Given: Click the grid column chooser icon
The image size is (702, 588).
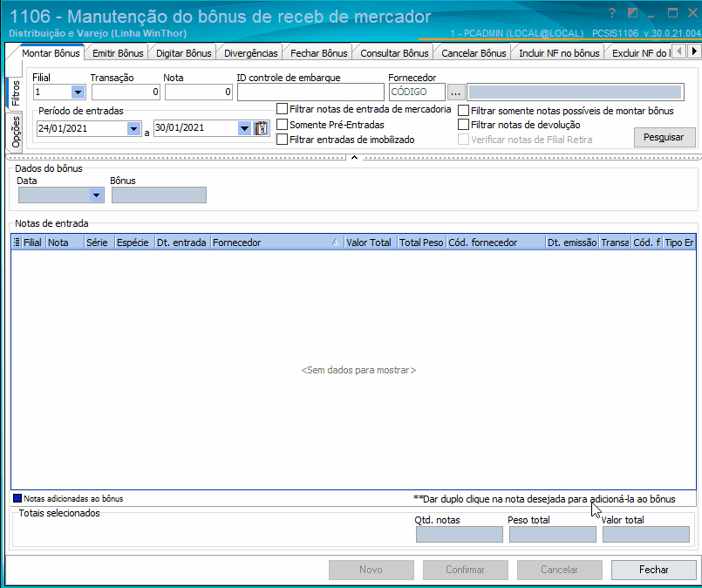Looking at the screenshot, I should (x=17, y=243).
